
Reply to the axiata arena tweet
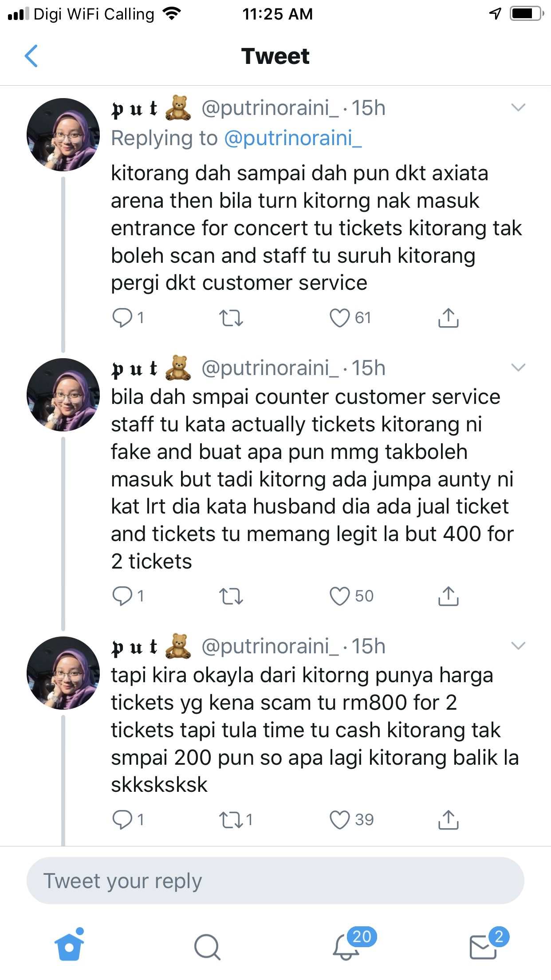tap(122, 318)
